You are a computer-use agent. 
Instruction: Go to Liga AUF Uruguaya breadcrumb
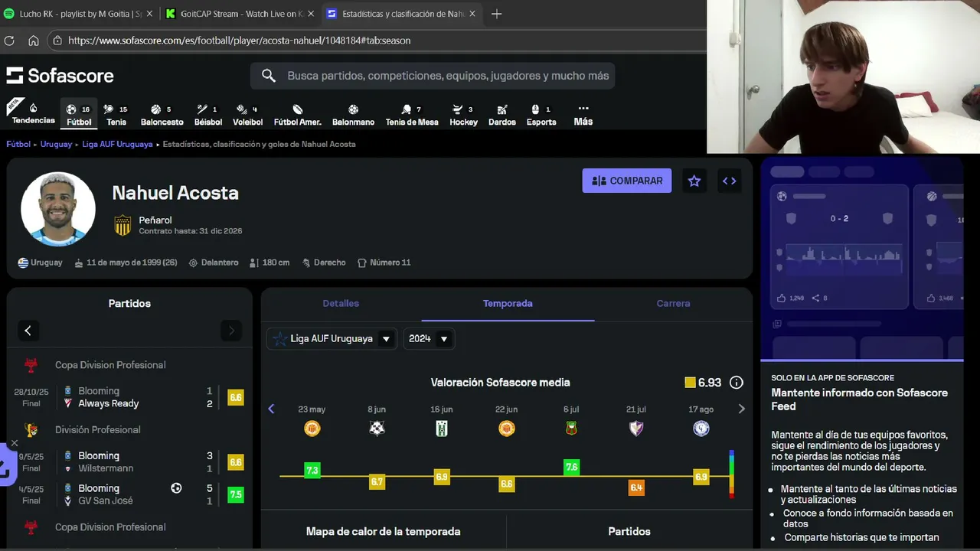(117, 144)
